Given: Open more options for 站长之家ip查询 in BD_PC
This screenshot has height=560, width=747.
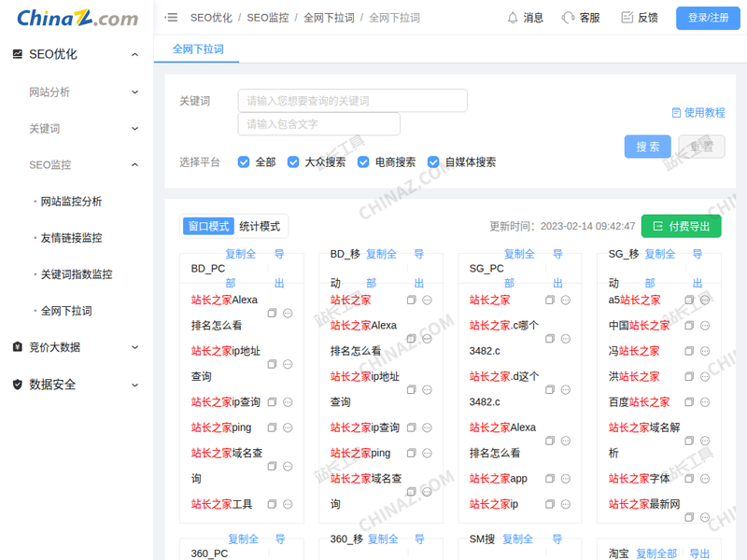Looking at the screenshot, I should click(288, 402).
